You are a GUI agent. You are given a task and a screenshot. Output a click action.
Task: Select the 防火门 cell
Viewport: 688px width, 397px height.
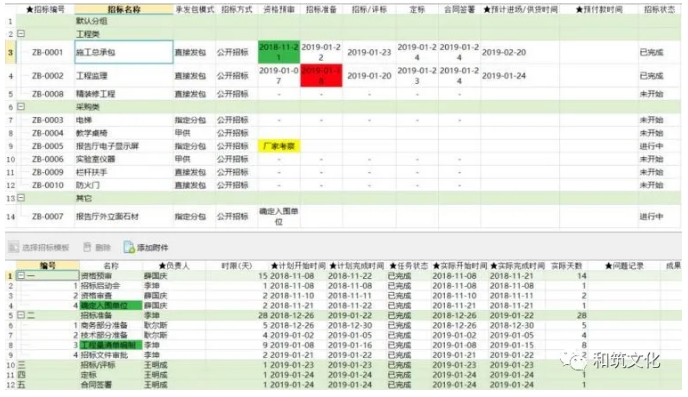click(x=124, y=185)
